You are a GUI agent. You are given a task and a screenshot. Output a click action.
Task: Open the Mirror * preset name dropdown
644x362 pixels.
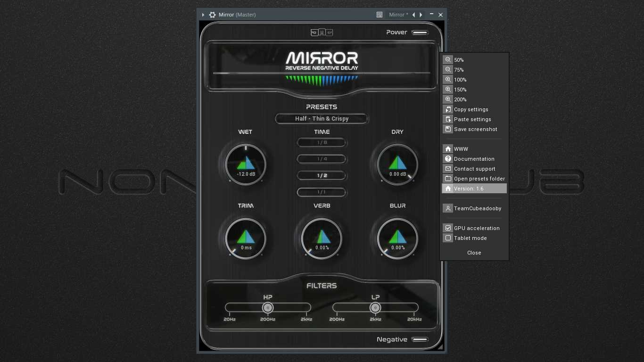398,15
